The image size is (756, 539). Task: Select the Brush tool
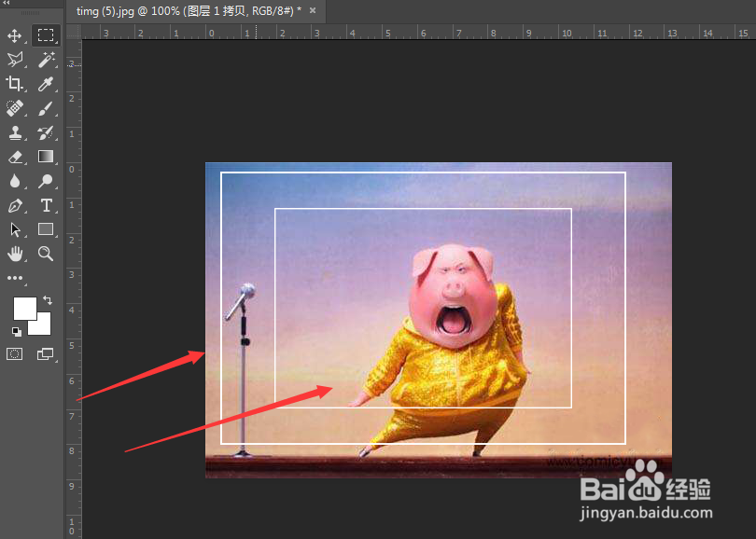point(46,108)
